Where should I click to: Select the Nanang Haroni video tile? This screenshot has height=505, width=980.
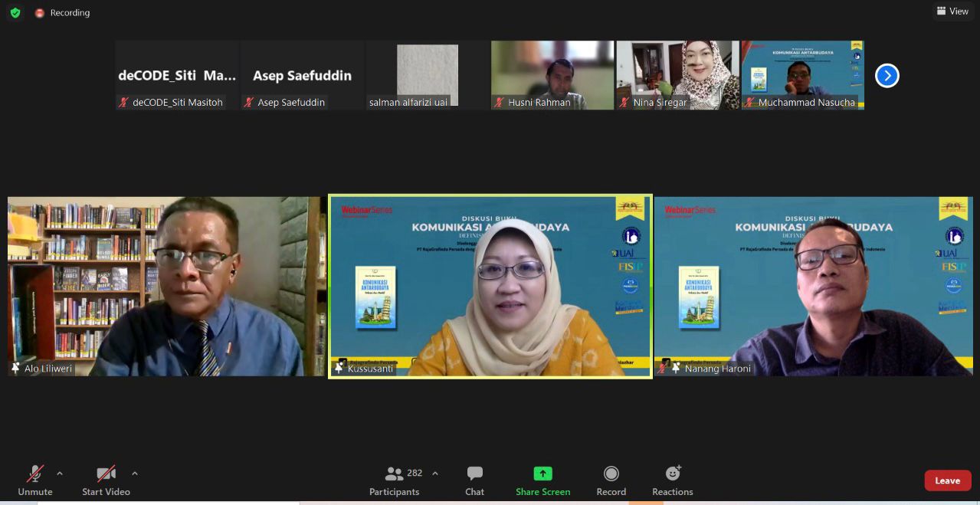(x=813, y=285)
